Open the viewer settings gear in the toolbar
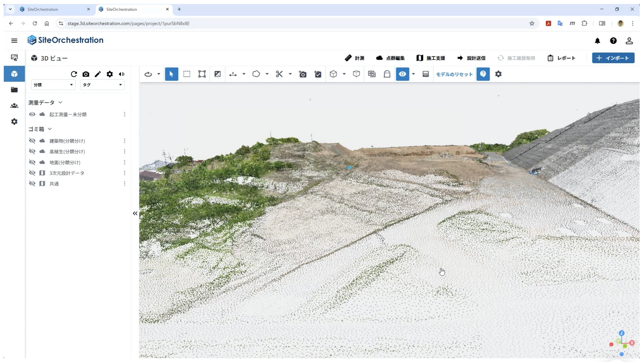 [498, 74]
